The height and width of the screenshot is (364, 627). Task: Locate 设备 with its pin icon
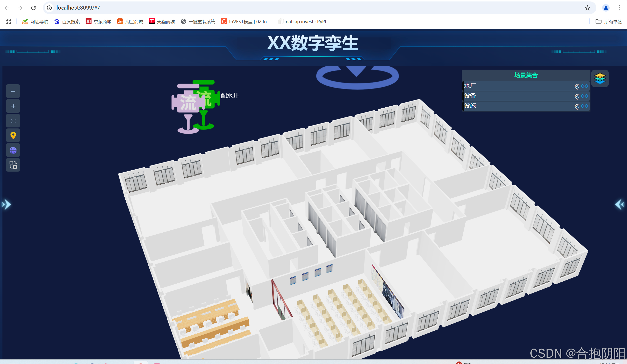tap(577, 97)
